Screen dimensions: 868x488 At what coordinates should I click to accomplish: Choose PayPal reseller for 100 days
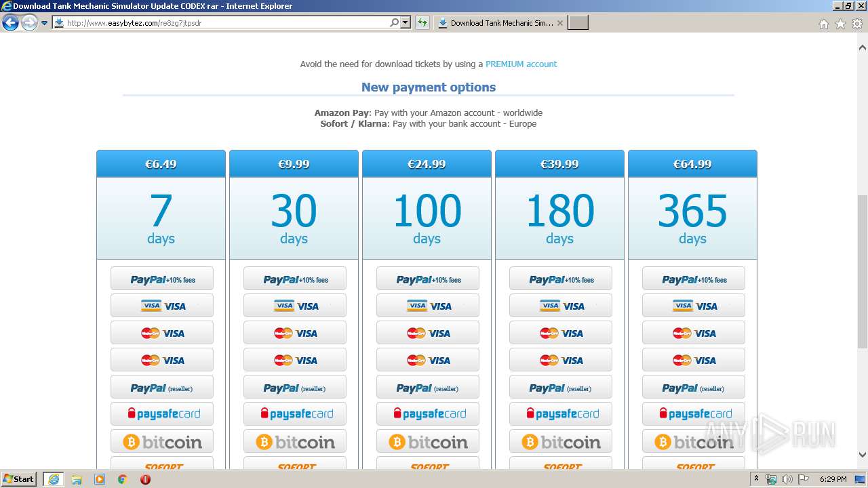click(428, 387)
